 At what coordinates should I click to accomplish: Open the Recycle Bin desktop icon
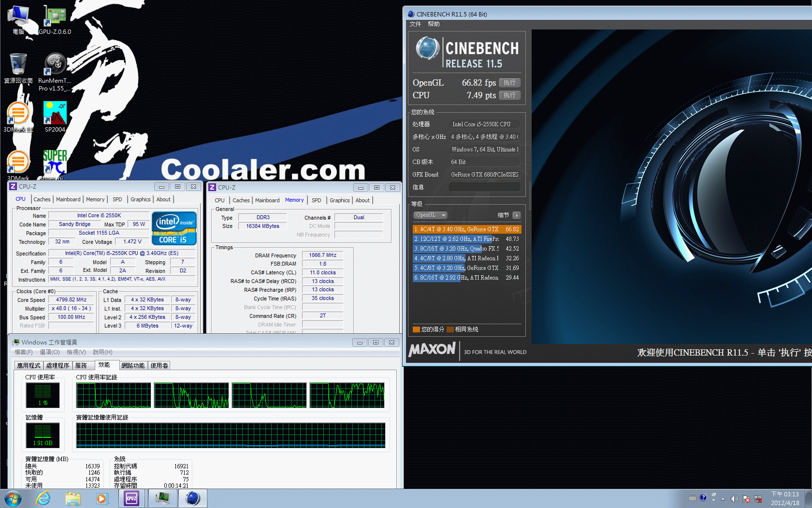click(18, 68)
